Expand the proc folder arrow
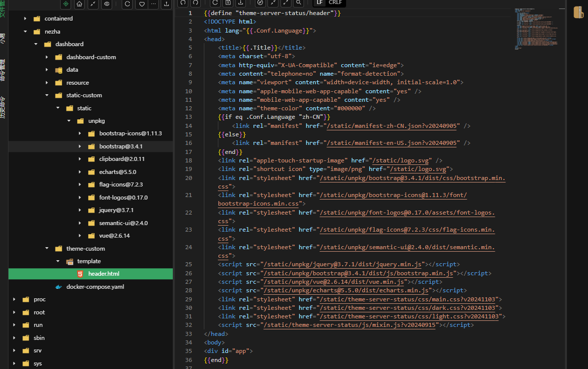The width and height of the screenshot is (588, 369). 14,299
